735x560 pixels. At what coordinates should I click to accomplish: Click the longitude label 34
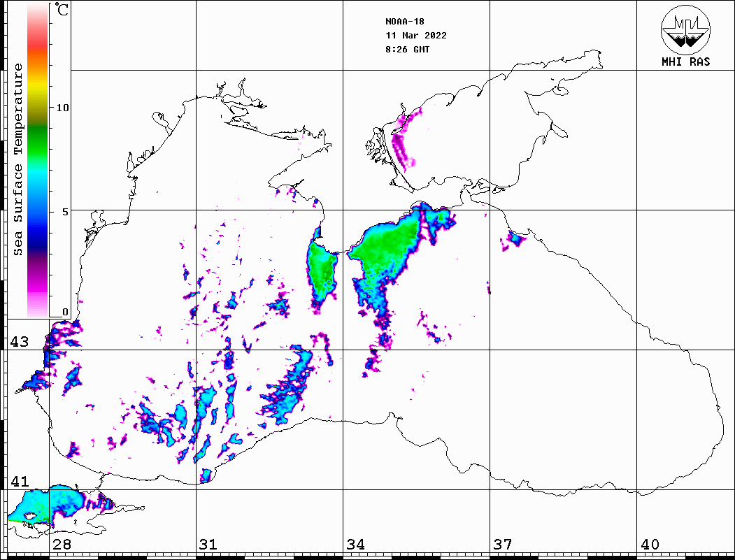(355, 545)
